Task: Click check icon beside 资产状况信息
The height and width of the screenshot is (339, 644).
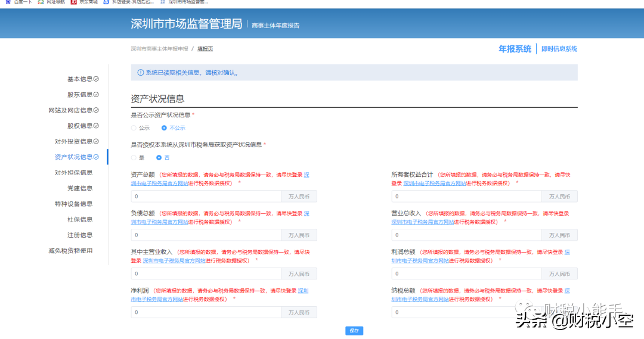Action: tap(96, 157)
